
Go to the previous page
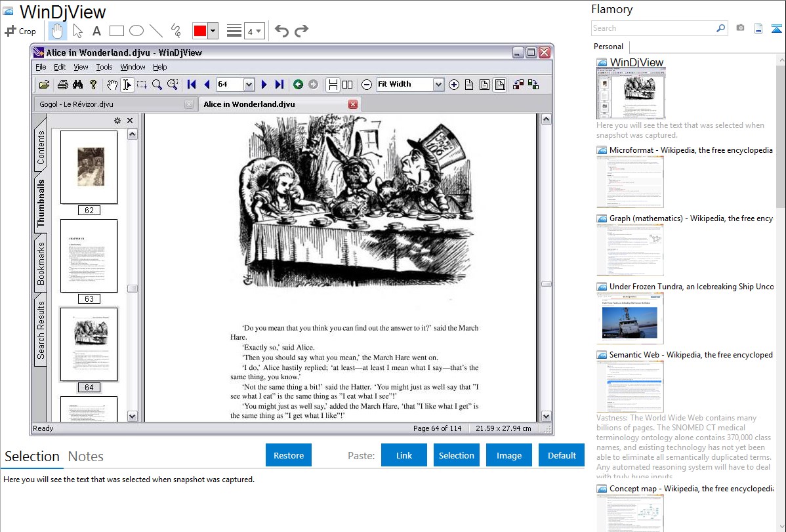(x=207, y=84)
